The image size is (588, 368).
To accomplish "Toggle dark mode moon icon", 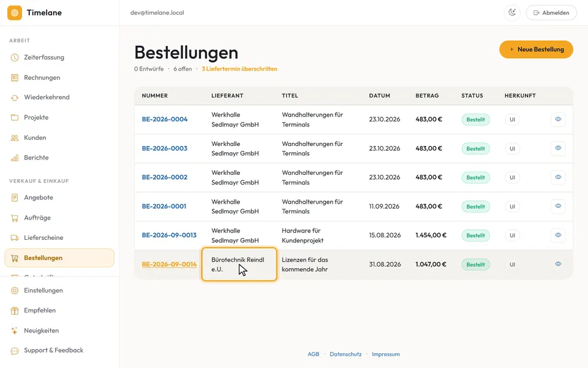I will [512, 13].
